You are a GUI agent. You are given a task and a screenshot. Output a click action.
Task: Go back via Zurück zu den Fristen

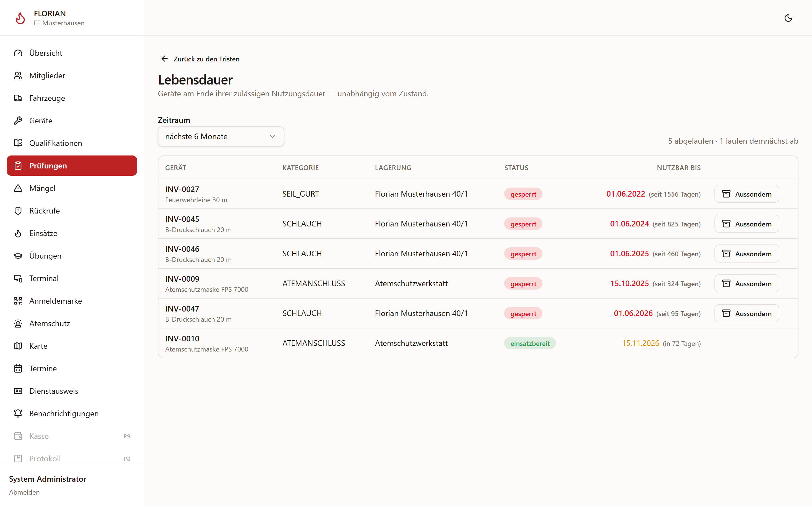click(x=200, y=59)
